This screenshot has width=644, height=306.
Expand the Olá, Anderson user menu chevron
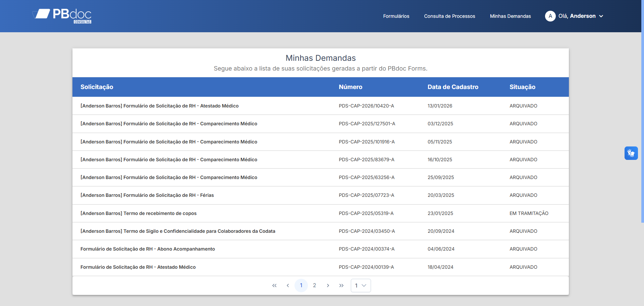click(601, 16)
